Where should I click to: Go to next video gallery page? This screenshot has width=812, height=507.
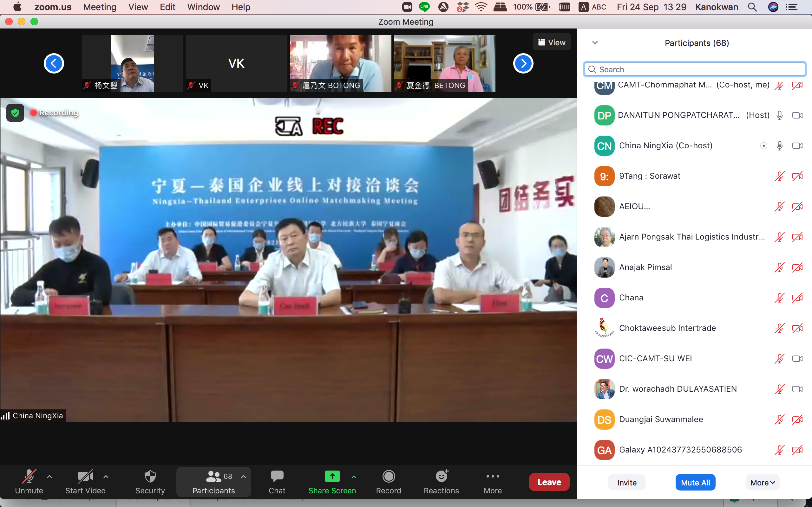(x=523, y=63)
